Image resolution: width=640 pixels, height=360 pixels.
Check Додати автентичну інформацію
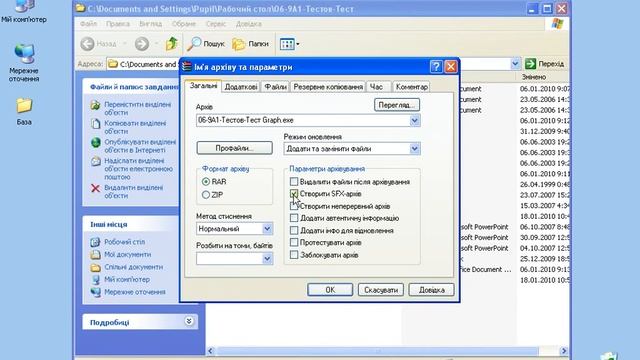click(x=294, y=218)
